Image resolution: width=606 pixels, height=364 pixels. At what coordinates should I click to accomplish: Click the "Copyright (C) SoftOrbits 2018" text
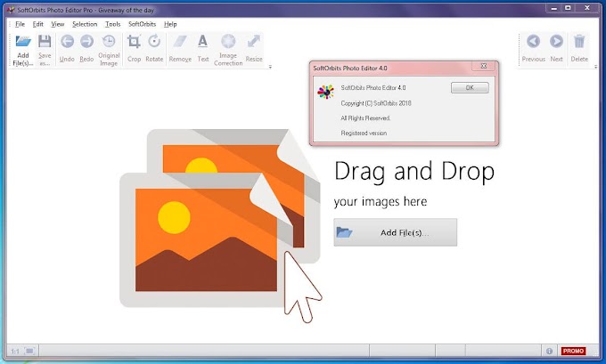pyautogui.click(x=376, y=103)
